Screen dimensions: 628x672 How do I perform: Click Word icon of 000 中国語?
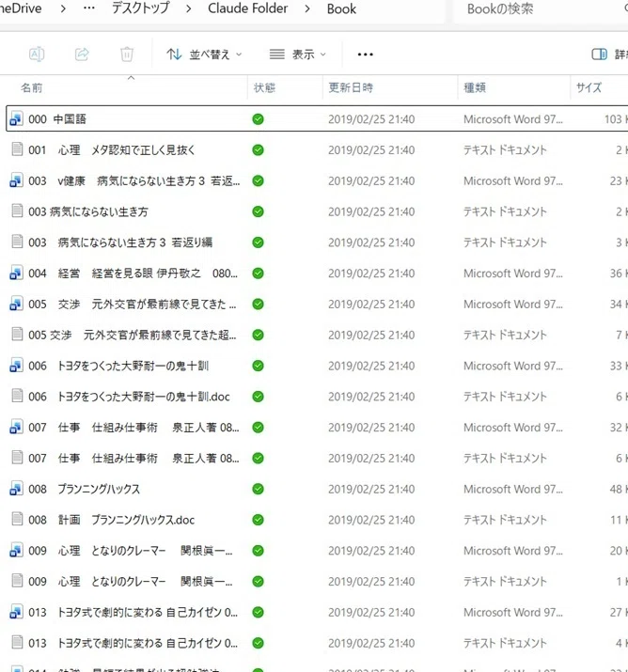point(16,118)
